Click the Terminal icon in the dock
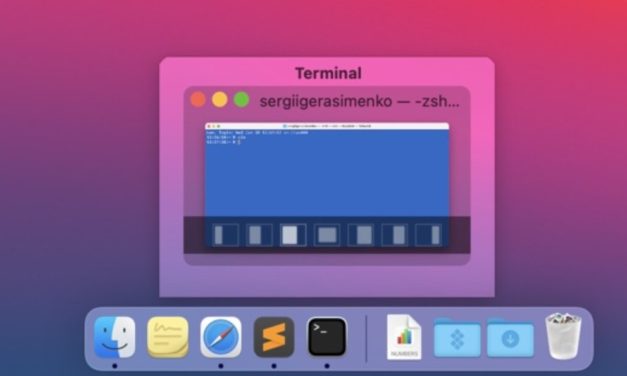Screen dimensions: 627x376 [x=327, y=337]
